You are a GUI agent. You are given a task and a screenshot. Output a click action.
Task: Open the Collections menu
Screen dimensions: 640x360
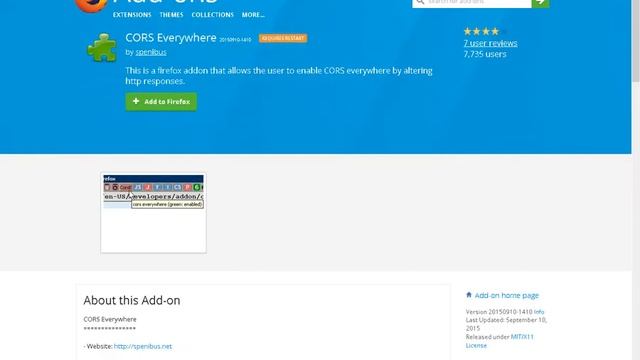[x=213, y=15]
